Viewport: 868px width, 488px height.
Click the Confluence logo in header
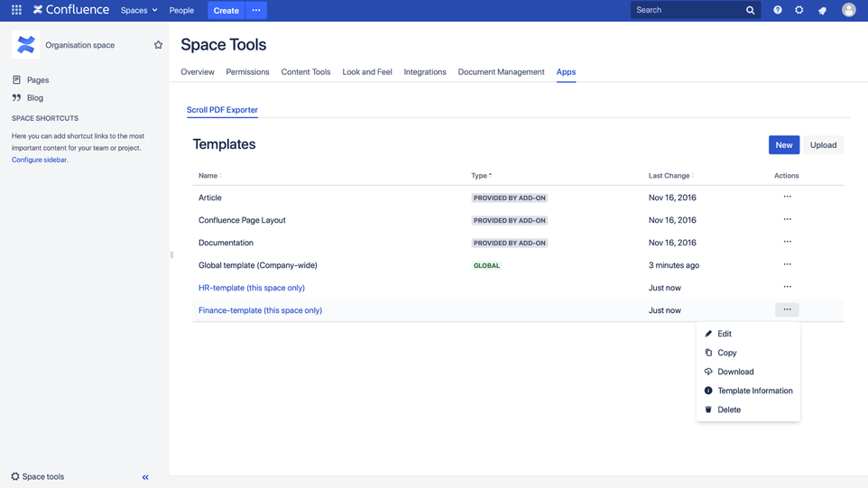click(x=71, y=10)
